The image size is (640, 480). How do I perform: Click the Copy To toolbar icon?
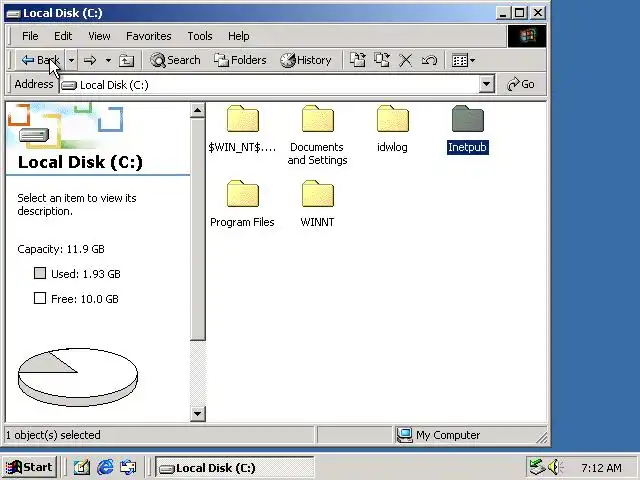click(x=382, y=60)
